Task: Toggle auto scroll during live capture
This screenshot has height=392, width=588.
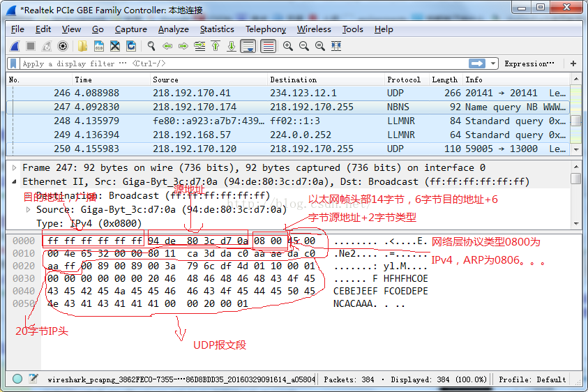Action: [248, 46]
